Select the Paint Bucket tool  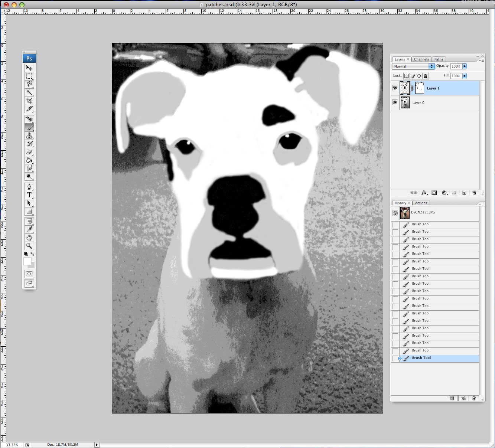tap(29, 160)
